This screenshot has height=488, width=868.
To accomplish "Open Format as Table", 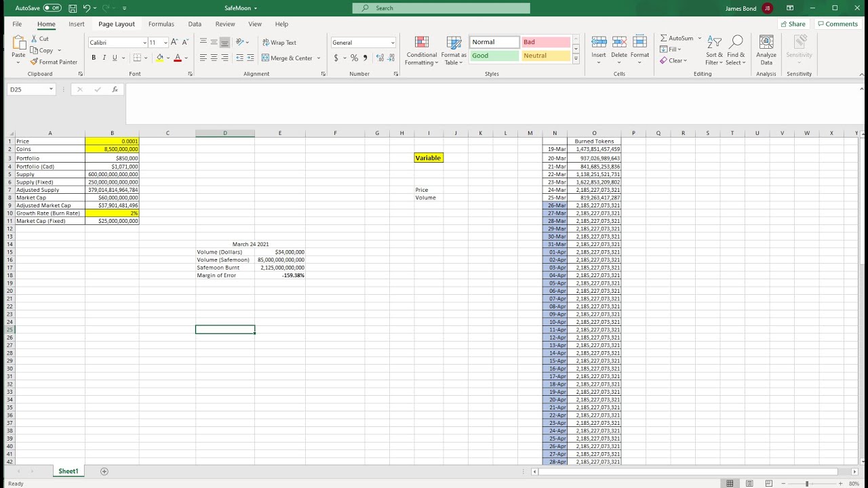I will (454, 51).
